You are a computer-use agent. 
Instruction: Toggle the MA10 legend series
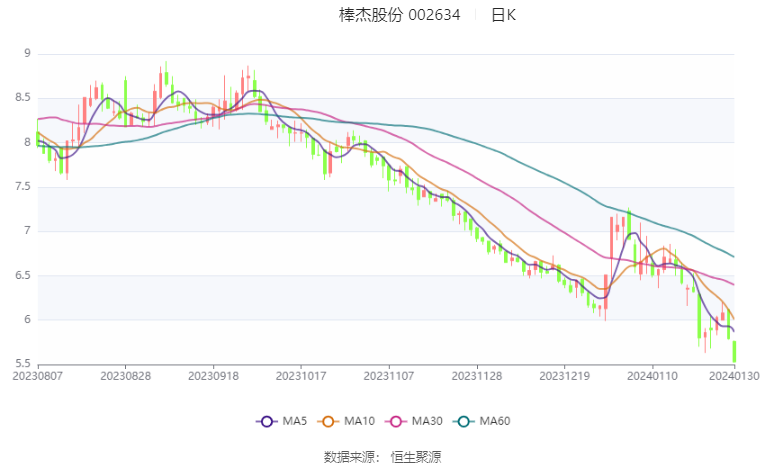(346, 421)
